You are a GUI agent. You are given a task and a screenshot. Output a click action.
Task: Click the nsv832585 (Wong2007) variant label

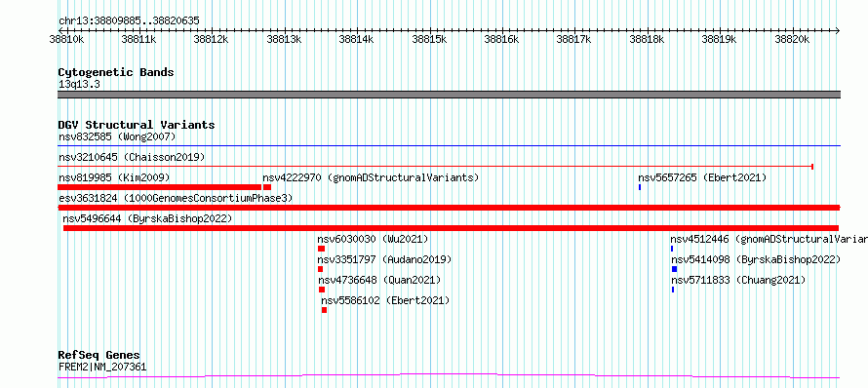click(x=117, y=136)
